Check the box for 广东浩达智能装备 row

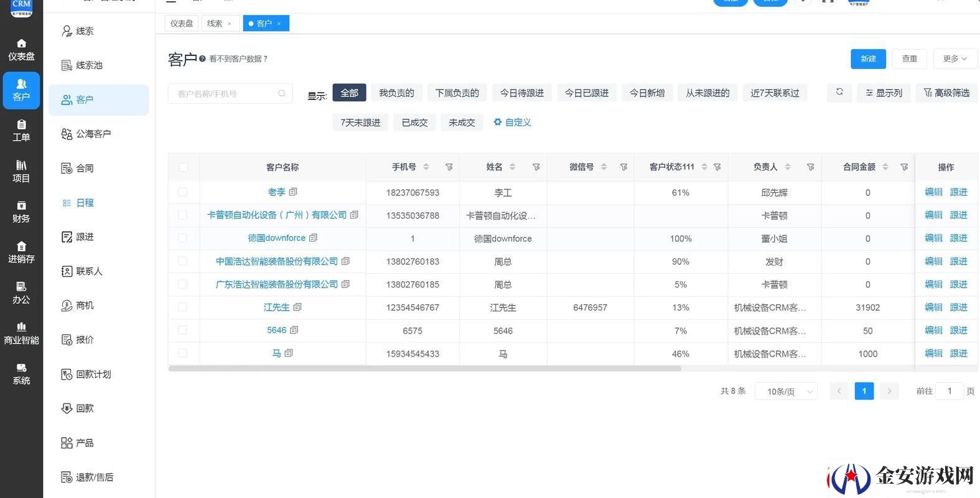click(x=182, y=284)
